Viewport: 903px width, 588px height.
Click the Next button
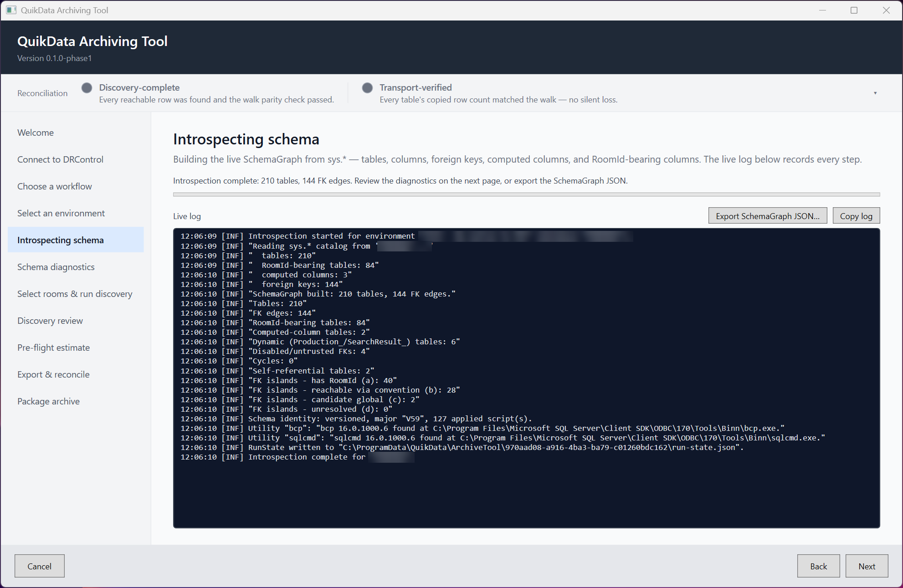pyautogui.click(x=867, y=566)
